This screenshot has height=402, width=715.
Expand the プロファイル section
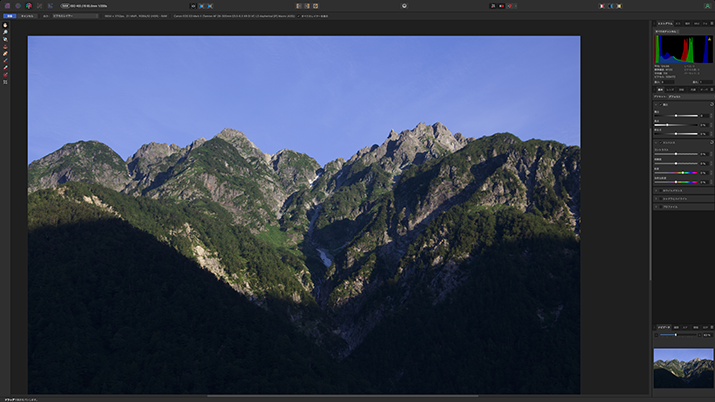click(x=656, y=207)
